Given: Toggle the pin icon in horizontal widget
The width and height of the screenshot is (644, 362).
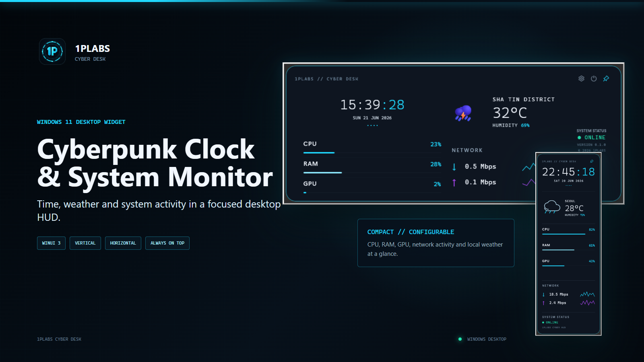Looking at the screenshot, I should [606, 78].
